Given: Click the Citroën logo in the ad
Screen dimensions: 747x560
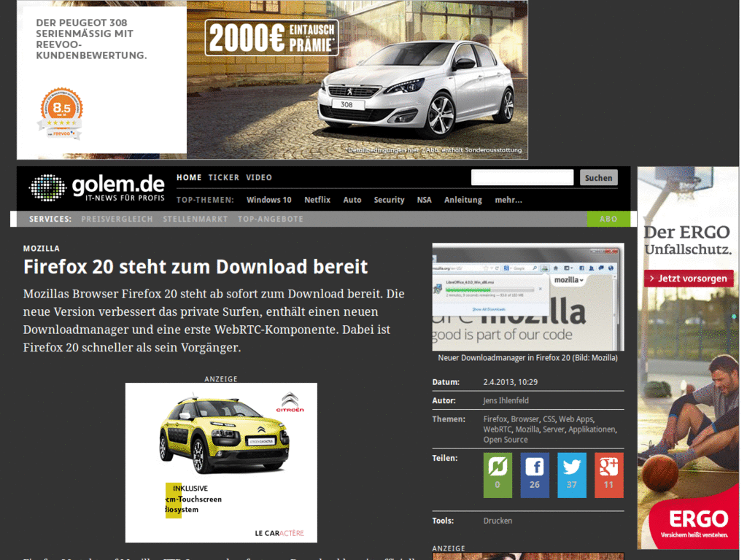Looking at the screenshot, I should click(x=290, y=402).
